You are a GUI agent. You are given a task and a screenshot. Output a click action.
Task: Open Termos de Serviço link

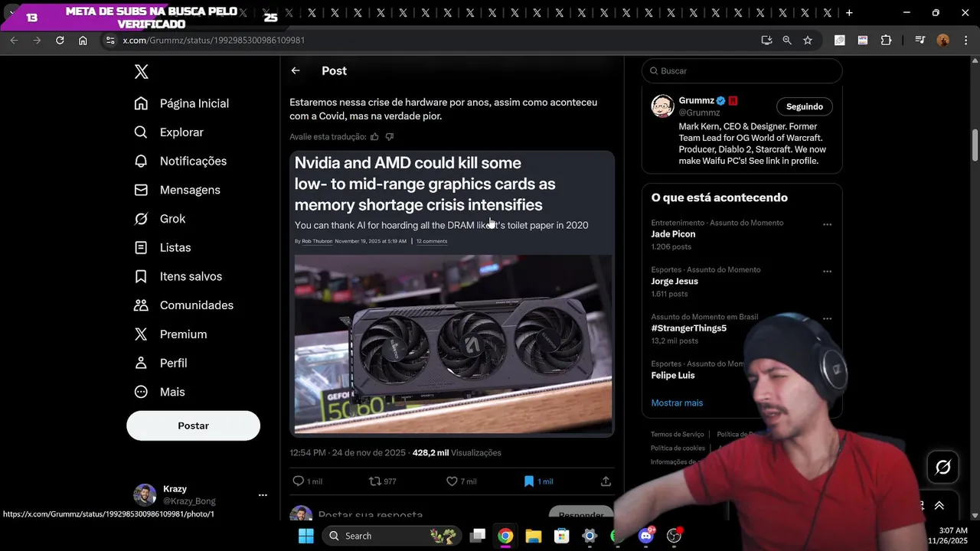point(677,435)
